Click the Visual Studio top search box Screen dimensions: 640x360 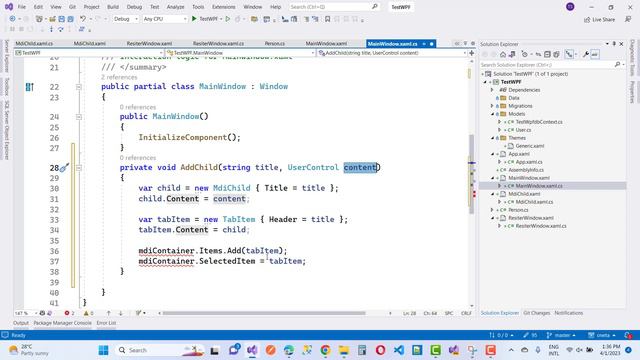pos(334,7)
